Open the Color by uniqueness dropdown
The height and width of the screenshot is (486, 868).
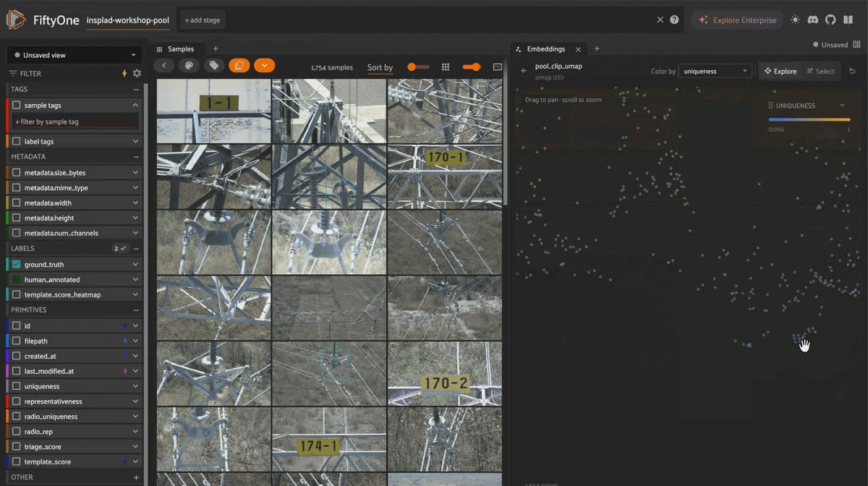pyautogui.click(x=715, y=71)
